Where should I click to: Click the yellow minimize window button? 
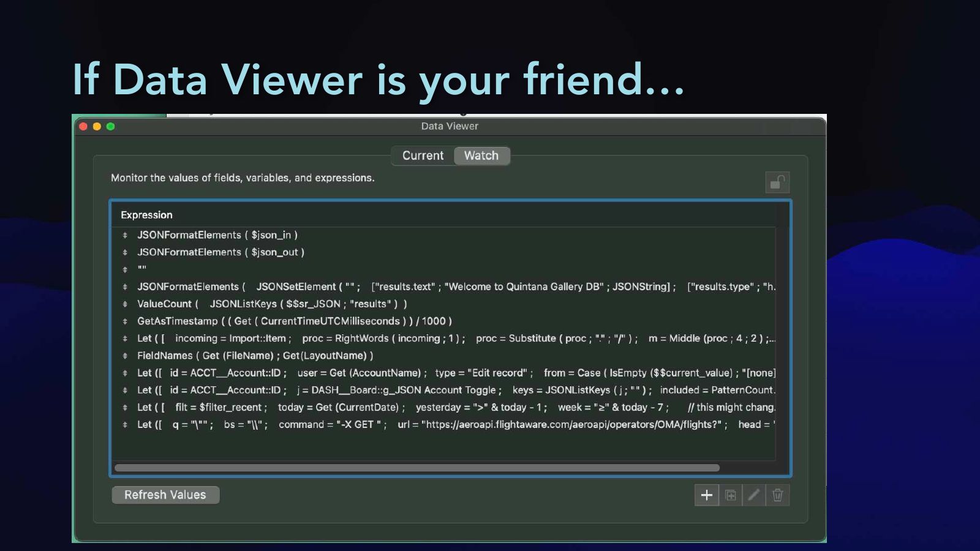(97, 127)
